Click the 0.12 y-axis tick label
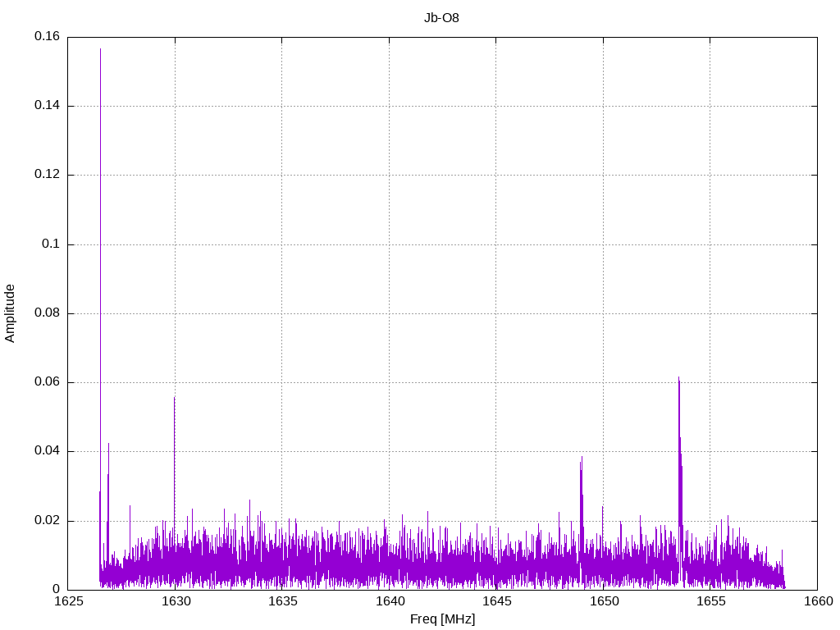Image resolution: width=840 pixels, height=630 pixels. [x=47, y=175]
